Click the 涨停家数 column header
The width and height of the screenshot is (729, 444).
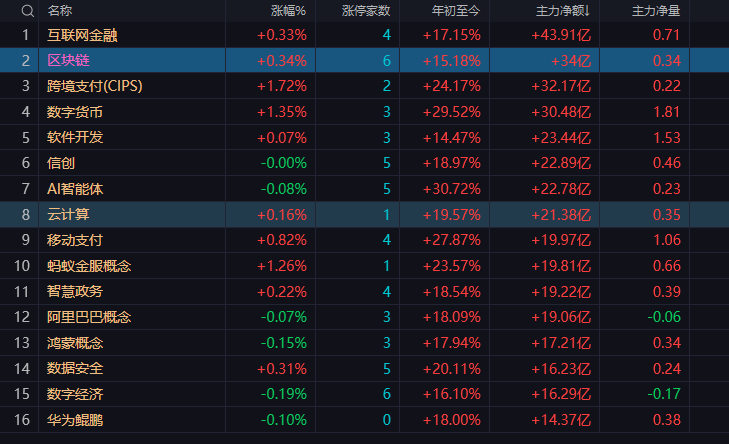point(366,11)
